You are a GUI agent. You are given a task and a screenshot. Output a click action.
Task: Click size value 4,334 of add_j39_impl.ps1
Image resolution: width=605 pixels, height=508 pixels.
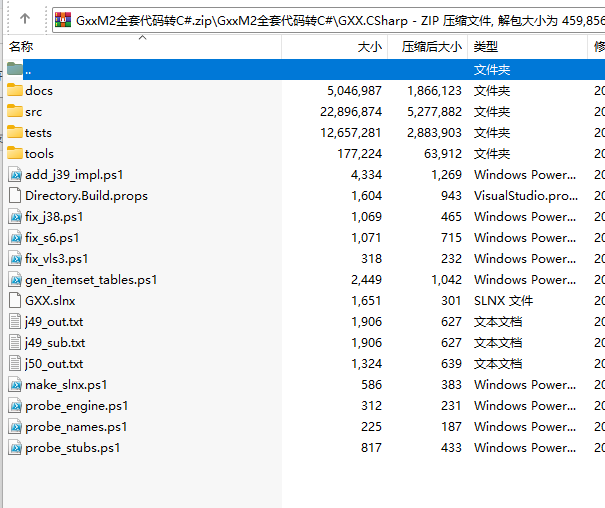pyautogui.click(x=366, y=175)
